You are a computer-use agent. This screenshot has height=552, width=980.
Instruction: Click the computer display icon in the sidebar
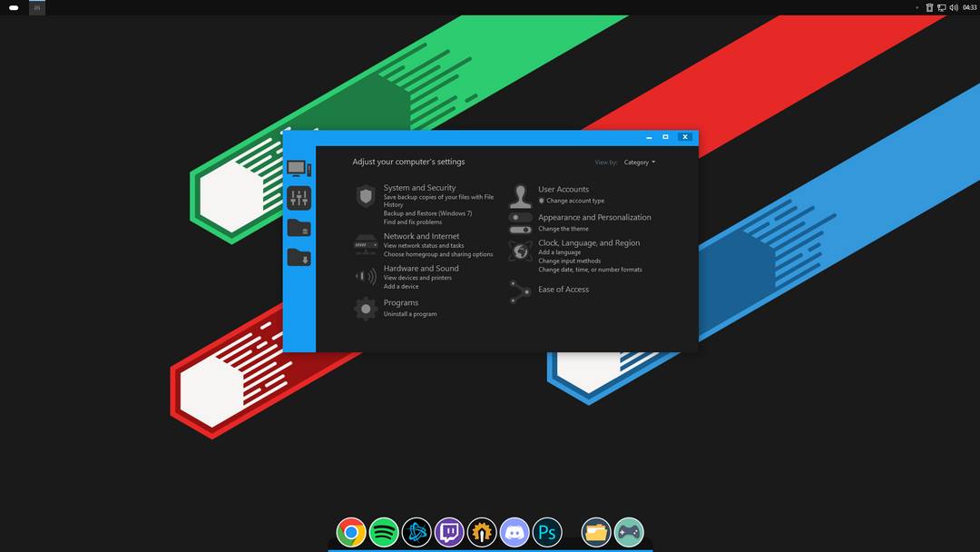[x=299, y=167]
